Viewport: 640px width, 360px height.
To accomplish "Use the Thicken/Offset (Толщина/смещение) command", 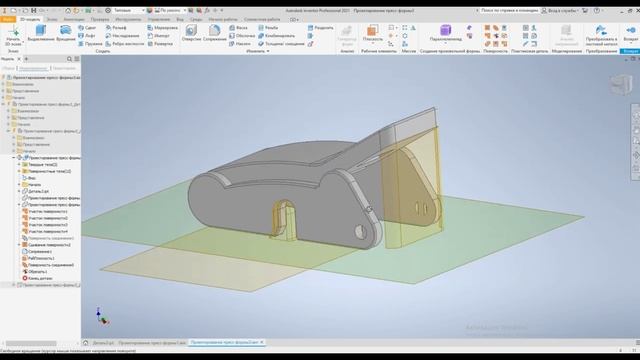I will pyautogui.click(x=281, y=44).
